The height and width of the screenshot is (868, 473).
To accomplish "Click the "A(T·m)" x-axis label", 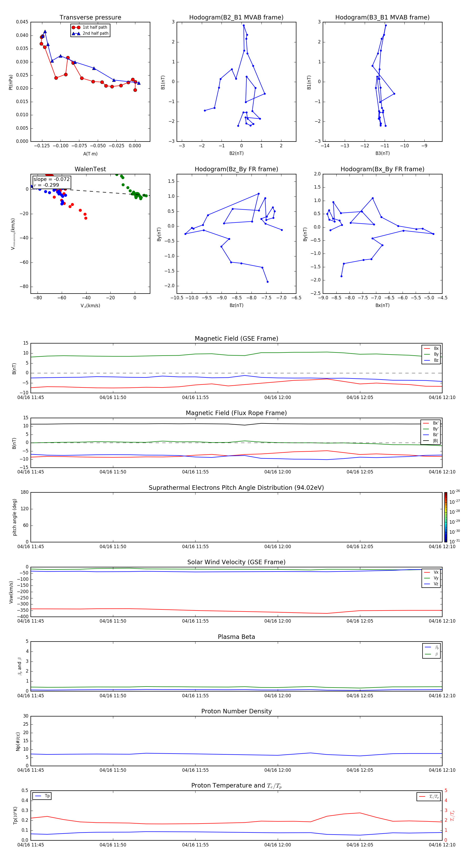I will coord(90,154).
